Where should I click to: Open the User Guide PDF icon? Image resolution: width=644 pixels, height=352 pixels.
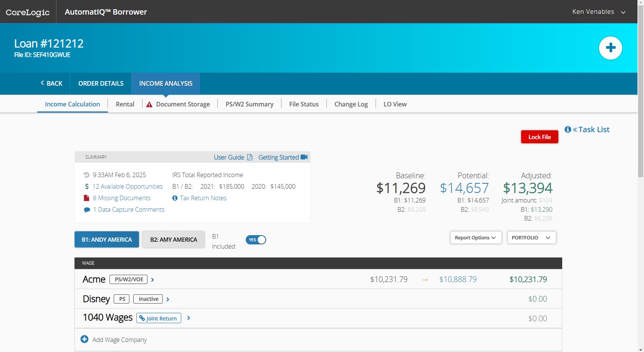click(250, 157)
